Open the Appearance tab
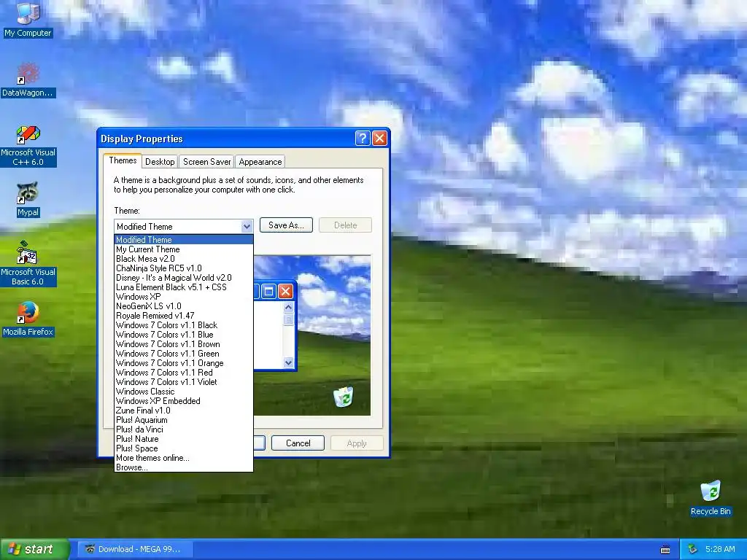The height and width of the screenshot is (560, 747). 260,162
